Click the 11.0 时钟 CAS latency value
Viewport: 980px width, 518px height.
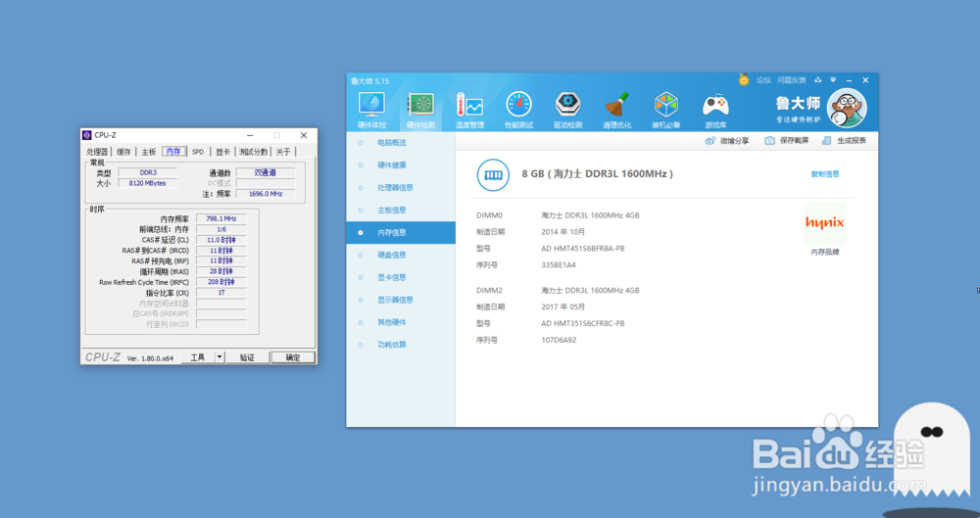coord(221,240)
